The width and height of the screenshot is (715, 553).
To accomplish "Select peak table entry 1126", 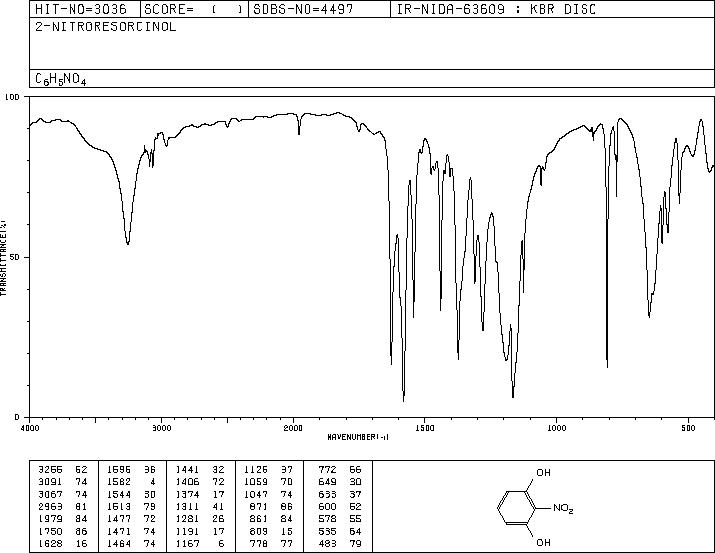I will click(x=256, y=470).
